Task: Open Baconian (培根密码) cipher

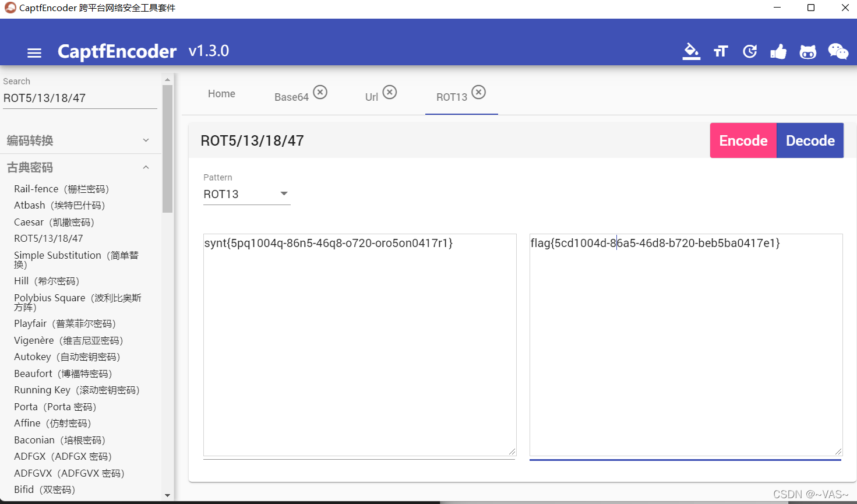Action: click(x=60, y=440)
